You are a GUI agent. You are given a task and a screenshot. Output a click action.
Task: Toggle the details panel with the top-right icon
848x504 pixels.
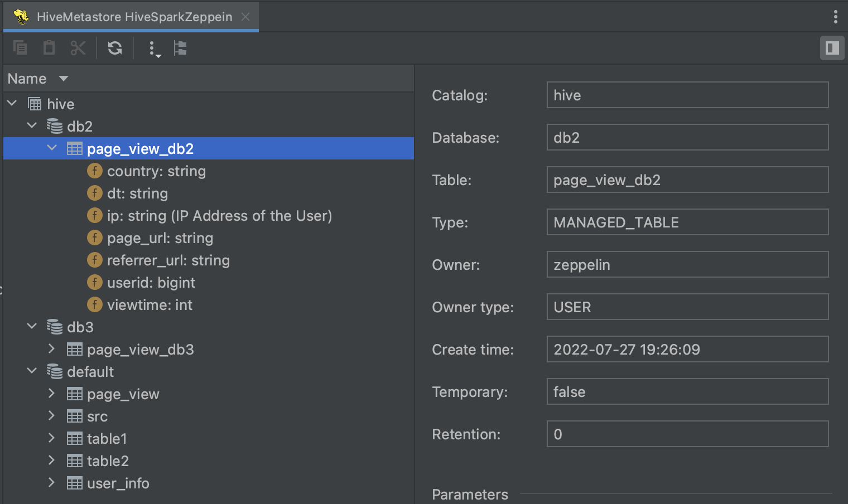pos(832,49)
